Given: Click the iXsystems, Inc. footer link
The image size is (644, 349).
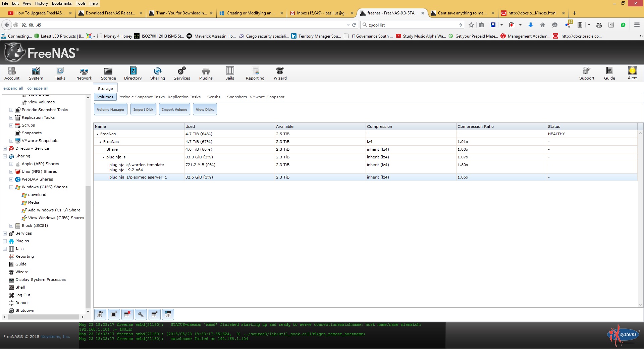Looking at the screenshot, I should point(55,337).
